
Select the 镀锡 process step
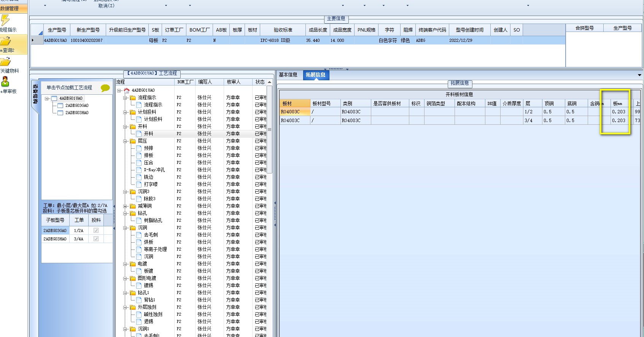pos(148,286)
